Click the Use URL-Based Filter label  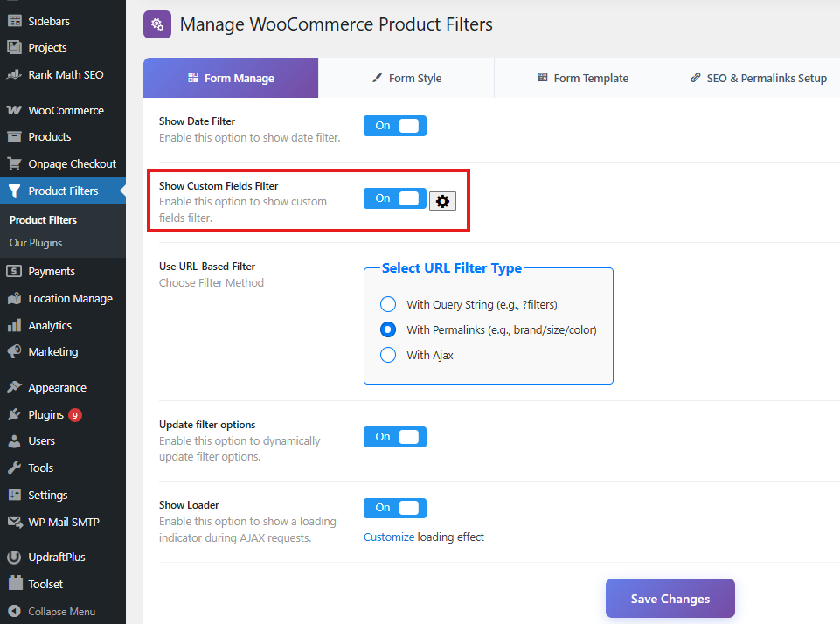(207, 267)
